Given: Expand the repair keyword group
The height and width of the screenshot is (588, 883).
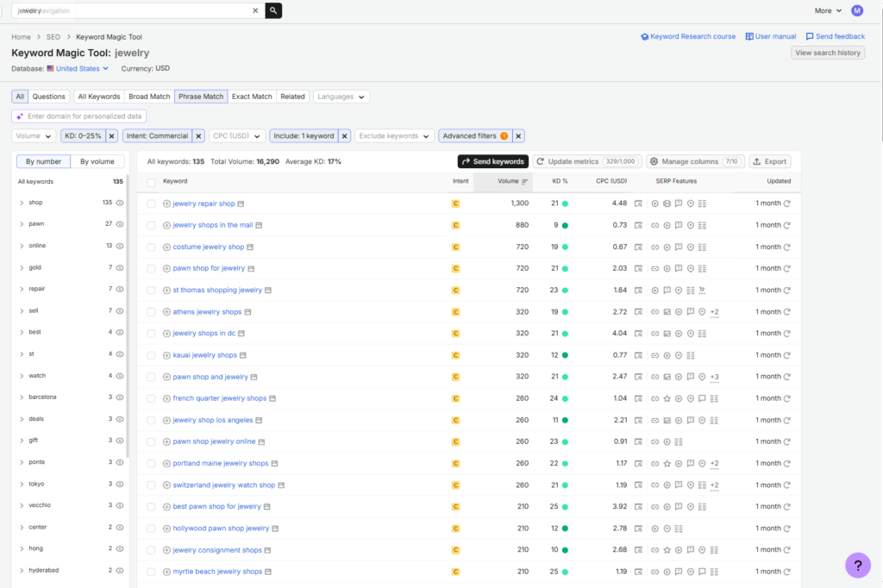Looking at the screenshot, I should coord(22,290).
